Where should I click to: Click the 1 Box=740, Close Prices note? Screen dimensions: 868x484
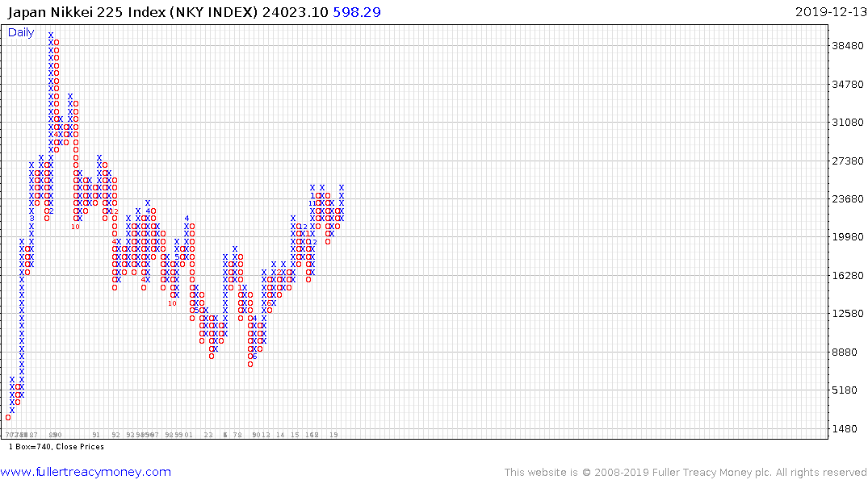click(57, 446)
